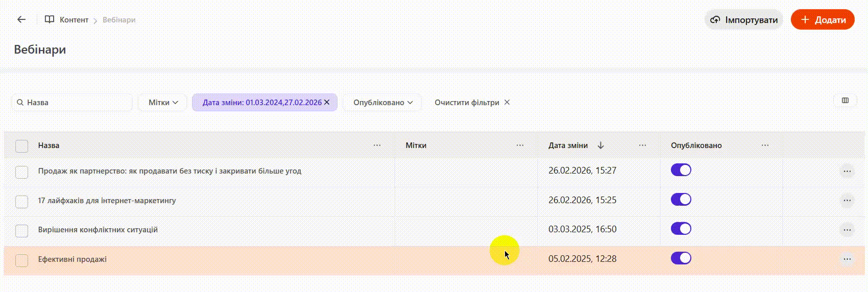This screenshot has height=292, width=868.
Task: Open column options for Мітки header
Action: (x=520, y=145)
